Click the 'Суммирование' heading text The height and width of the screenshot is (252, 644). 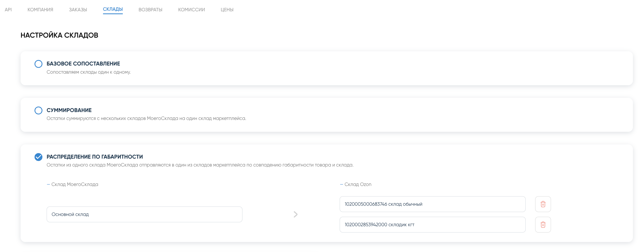69,110
